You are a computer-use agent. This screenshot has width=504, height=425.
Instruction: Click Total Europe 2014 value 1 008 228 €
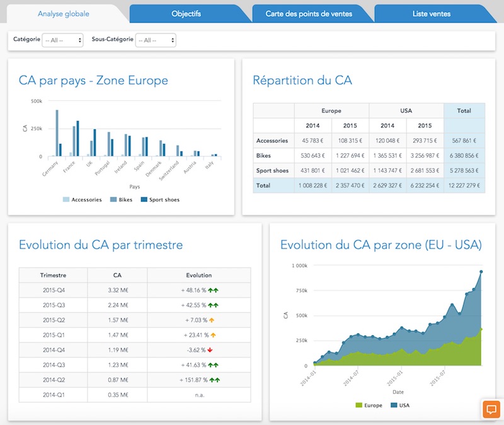pyautogui.click(x=312, y=185)
